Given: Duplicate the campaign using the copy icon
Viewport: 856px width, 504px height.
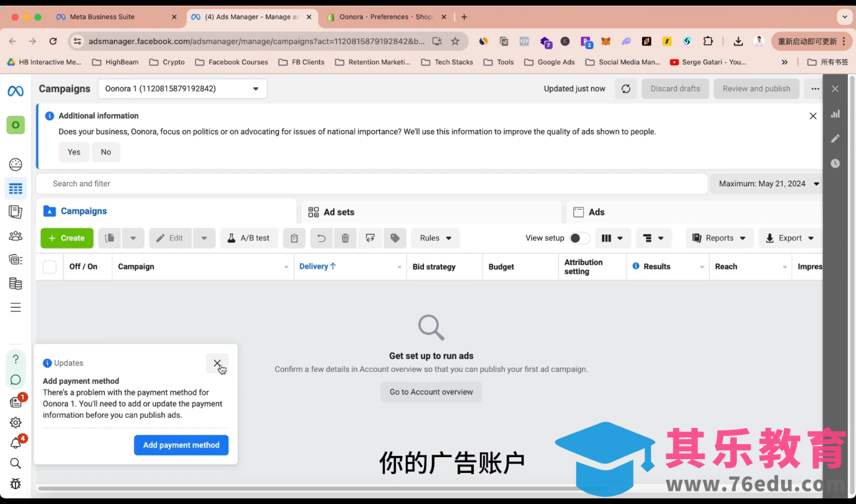Looking at the screenshot, I should tap(109, 238).
